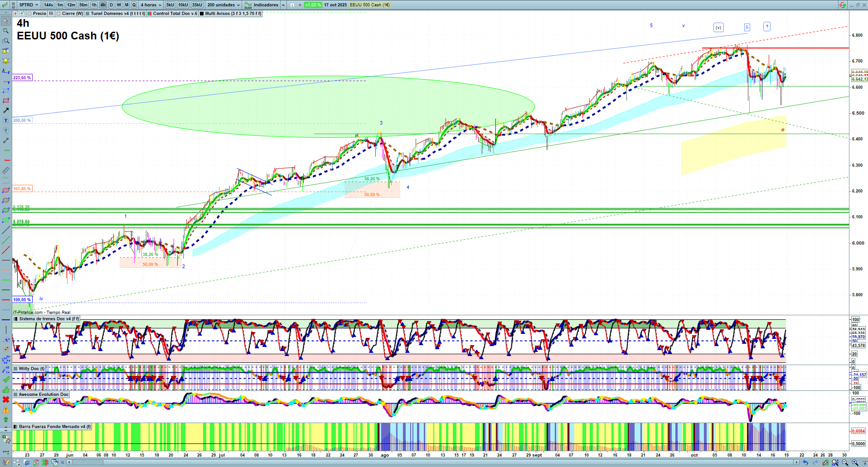
Task: Activate the magnifying glass zoom tool
Action: tap(6, 31)
